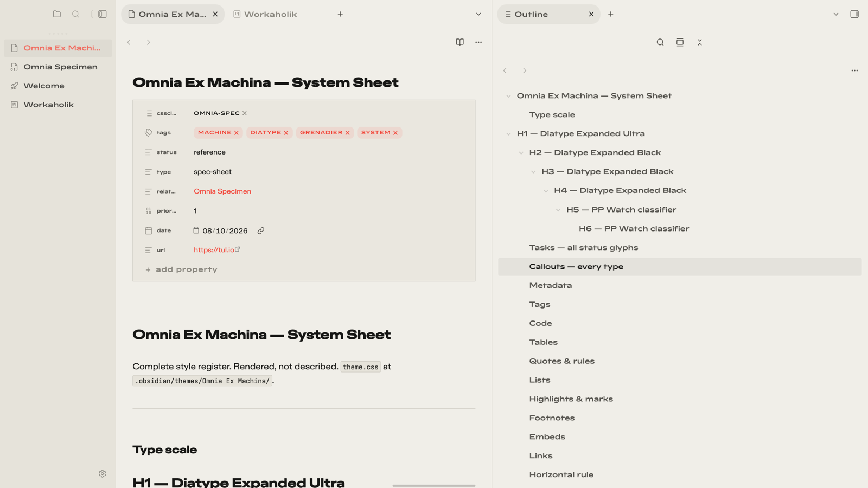Click the link icon next to the date
868x488 pixels.
tap(261, 230)
